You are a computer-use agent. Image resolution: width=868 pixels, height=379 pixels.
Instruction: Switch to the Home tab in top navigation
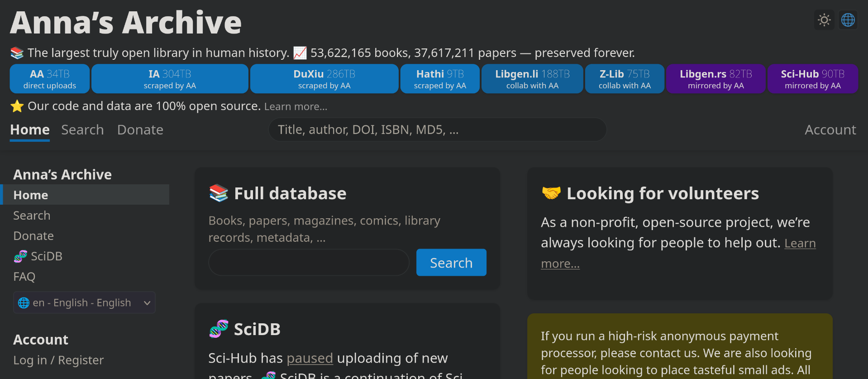(30, 130)
